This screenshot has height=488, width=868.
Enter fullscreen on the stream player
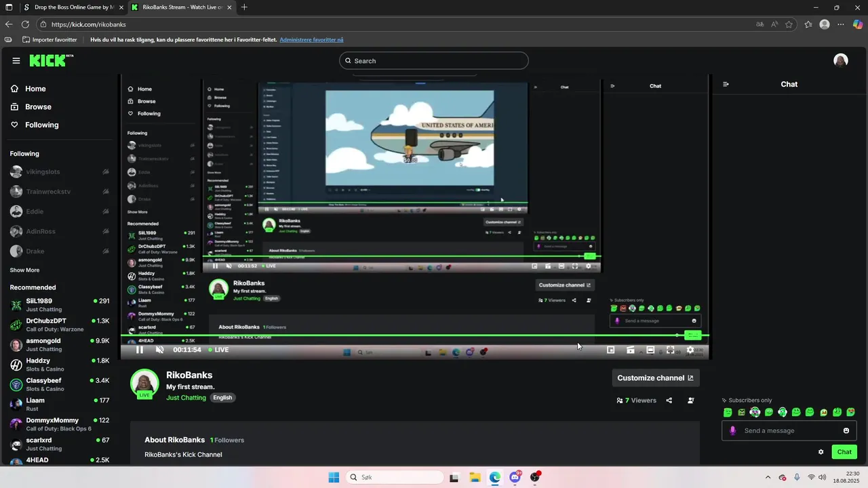pos(670,350)
